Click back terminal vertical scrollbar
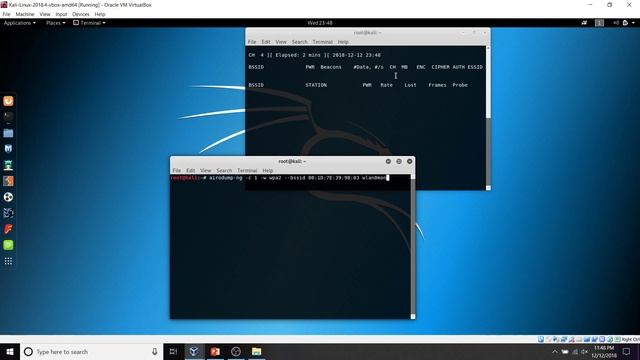The height and width of the screenshot is (360, 640). tap(488, 118)
